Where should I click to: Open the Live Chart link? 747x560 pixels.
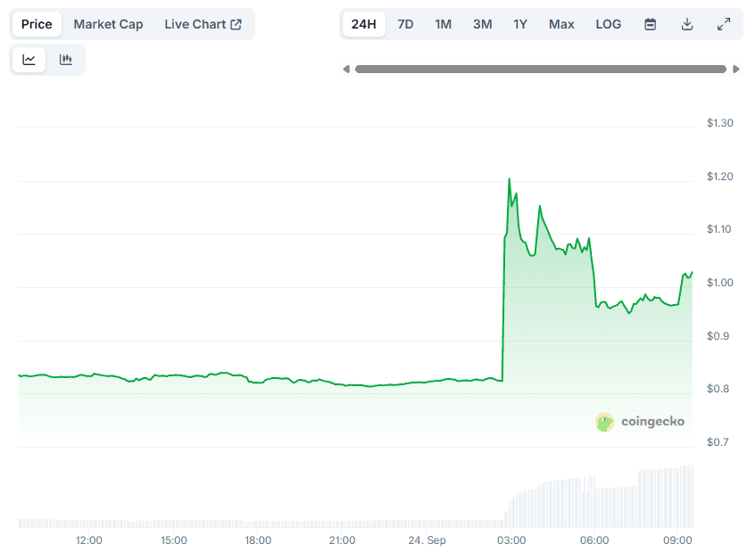203,24
